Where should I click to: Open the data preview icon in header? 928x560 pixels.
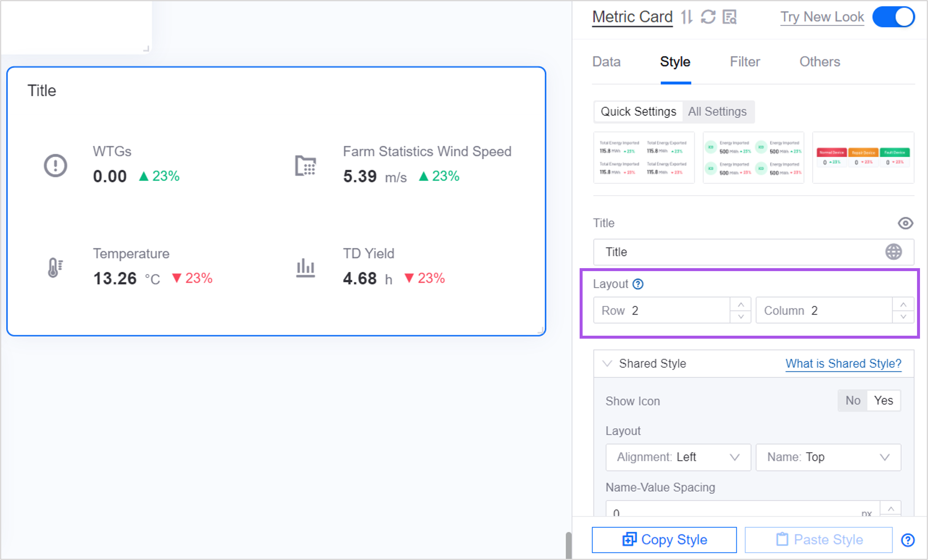coord(730,17)
